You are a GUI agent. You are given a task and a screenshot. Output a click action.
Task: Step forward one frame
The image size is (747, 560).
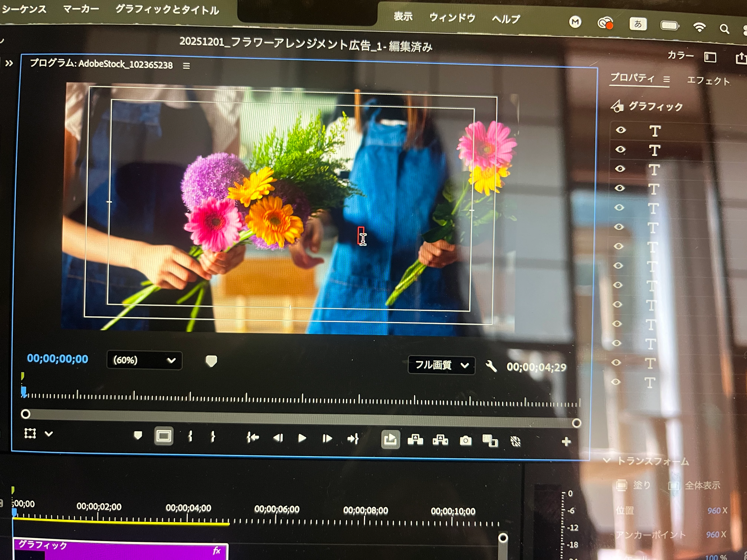[327, 439]
